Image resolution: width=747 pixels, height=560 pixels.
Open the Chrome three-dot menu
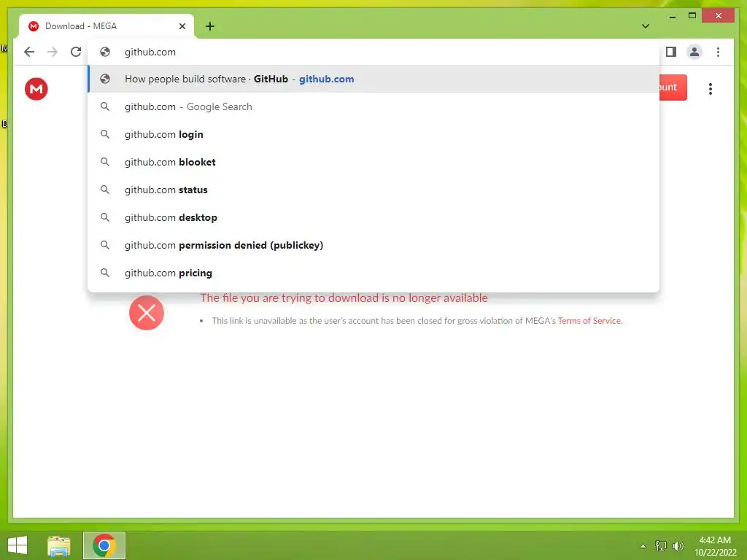coord(718,52)
